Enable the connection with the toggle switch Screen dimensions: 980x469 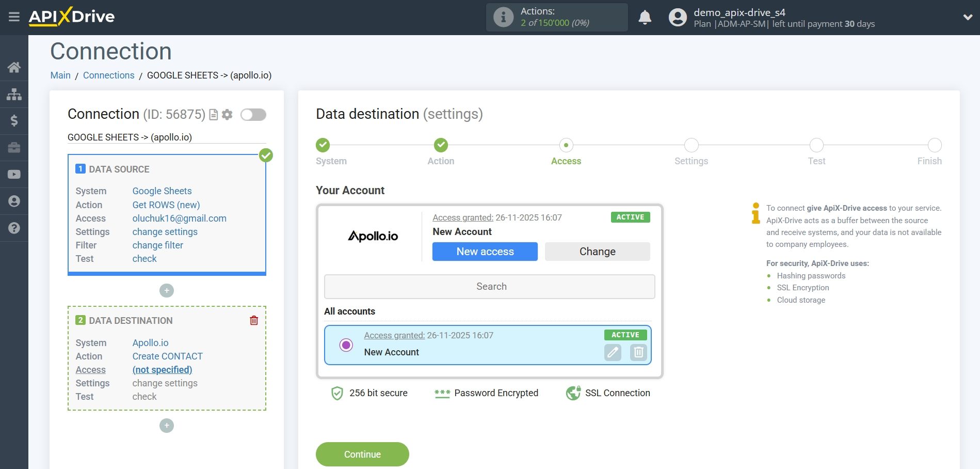(253, 115)
